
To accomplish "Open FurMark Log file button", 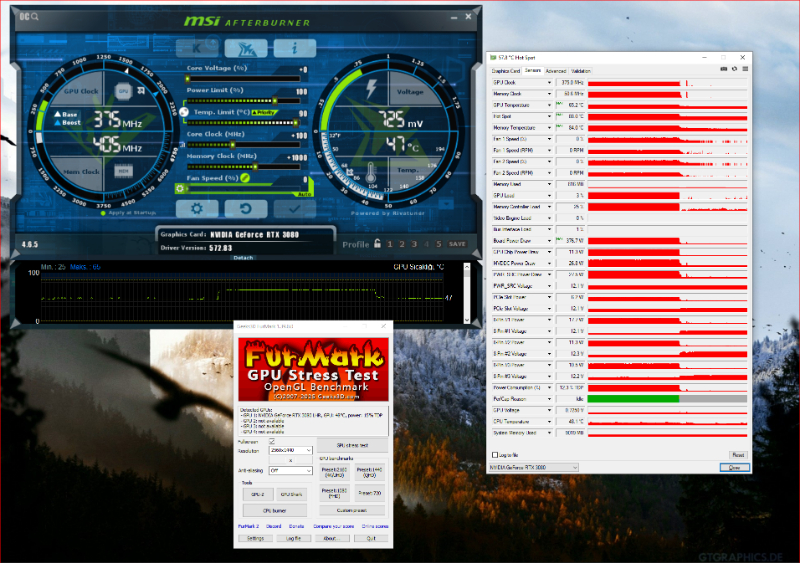I will [293, 538].
